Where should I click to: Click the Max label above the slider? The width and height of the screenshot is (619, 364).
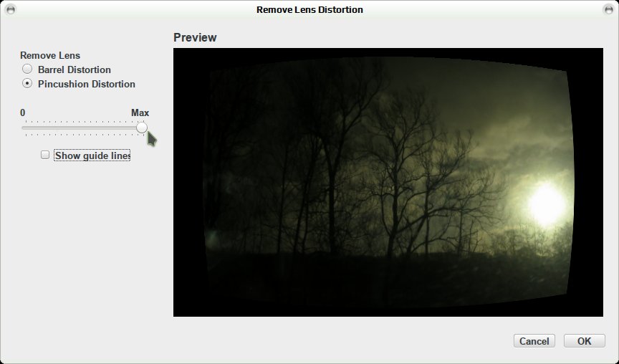coord(140,113)
